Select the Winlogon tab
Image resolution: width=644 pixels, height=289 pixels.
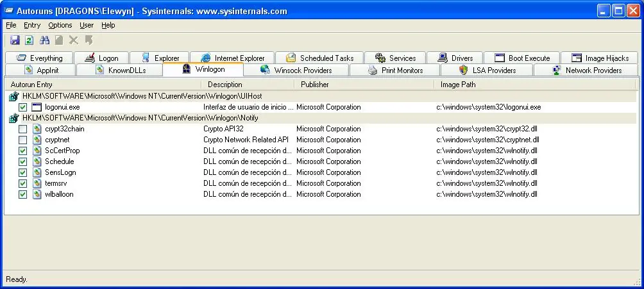point(203,69)
